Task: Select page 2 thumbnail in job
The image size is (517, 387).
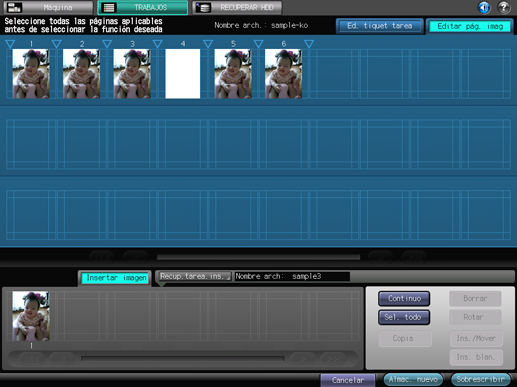Action: tap(81, 74)
